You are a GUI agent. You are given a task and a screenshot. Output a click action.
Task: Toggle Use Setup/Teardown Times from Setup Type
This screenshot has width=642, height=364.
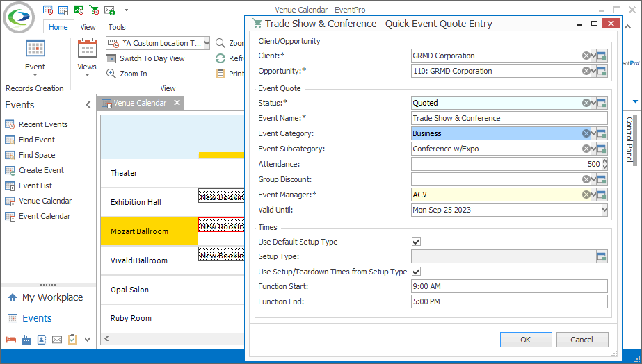(417, 272)
